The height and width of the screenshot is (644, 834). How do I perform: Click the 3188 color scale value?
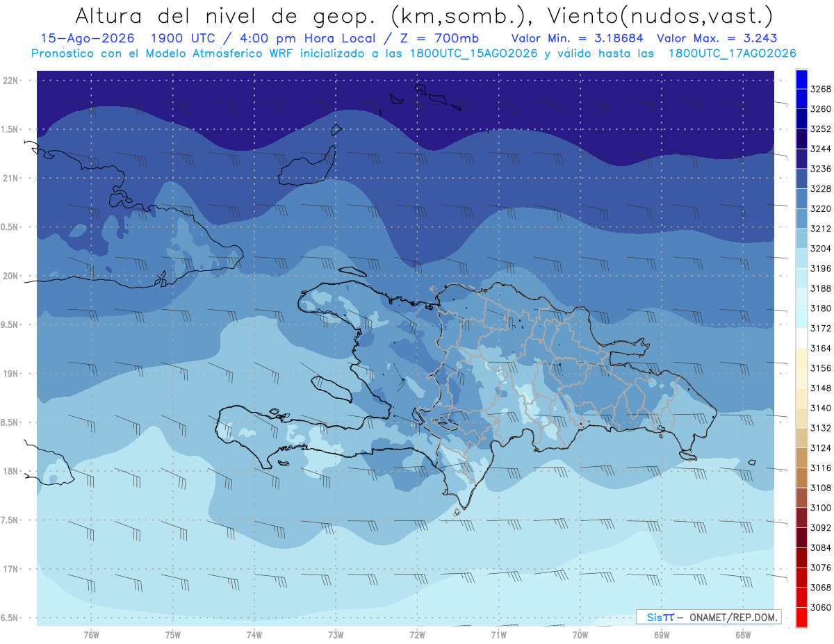pos(821,288)
